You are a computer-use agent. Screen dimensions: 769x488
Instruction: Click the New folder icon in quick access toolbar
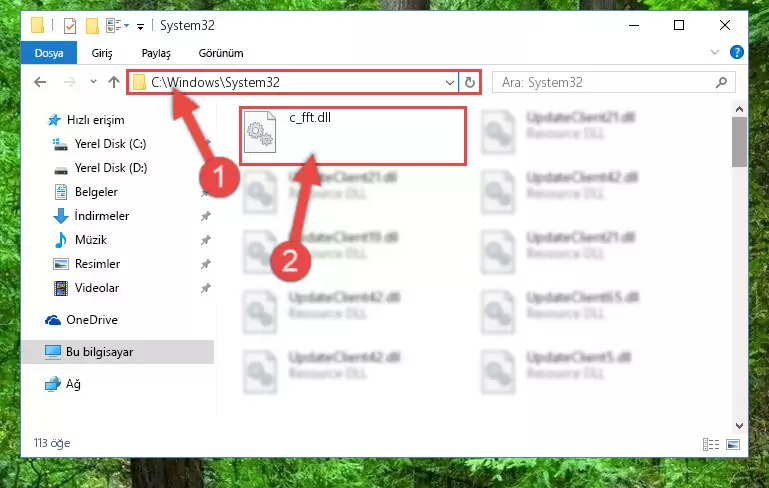pyautogui.click(x=92, y=26)
